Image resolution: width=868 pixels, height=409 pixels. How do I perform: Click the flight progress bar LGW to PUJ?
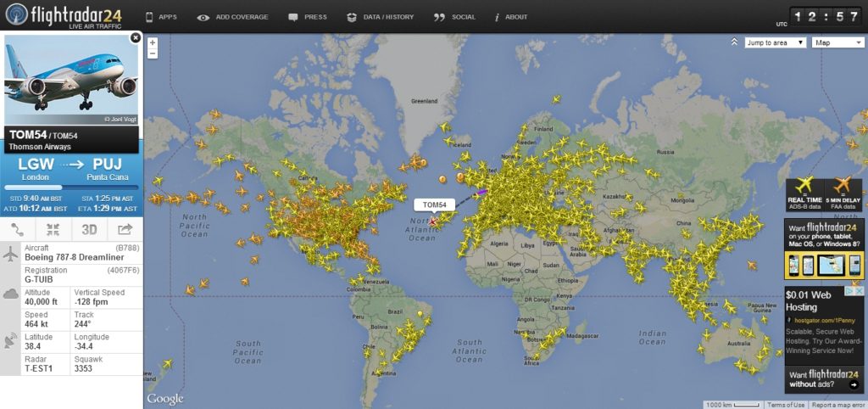pyautogui.click(x=71, y=188)
